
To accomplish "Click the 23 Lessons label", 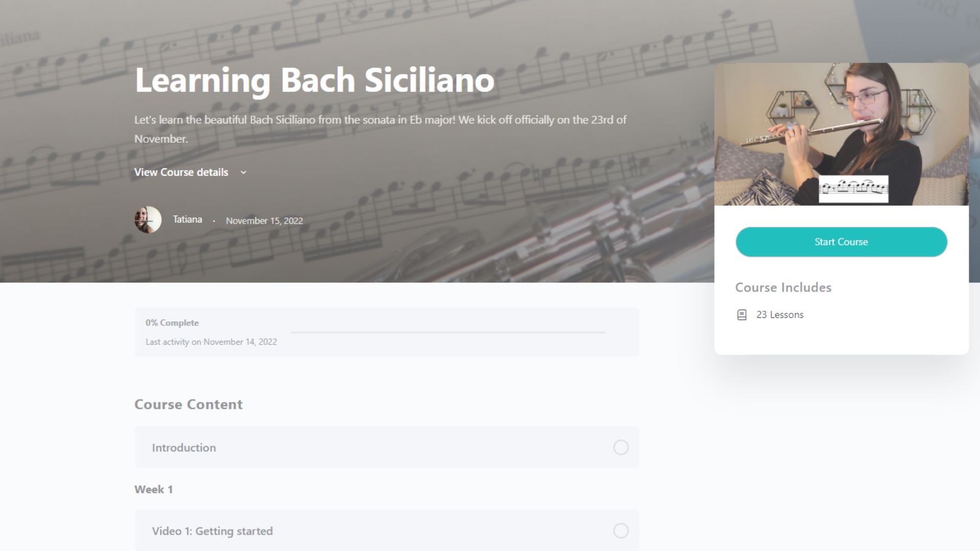I will (x=780, y=315).
